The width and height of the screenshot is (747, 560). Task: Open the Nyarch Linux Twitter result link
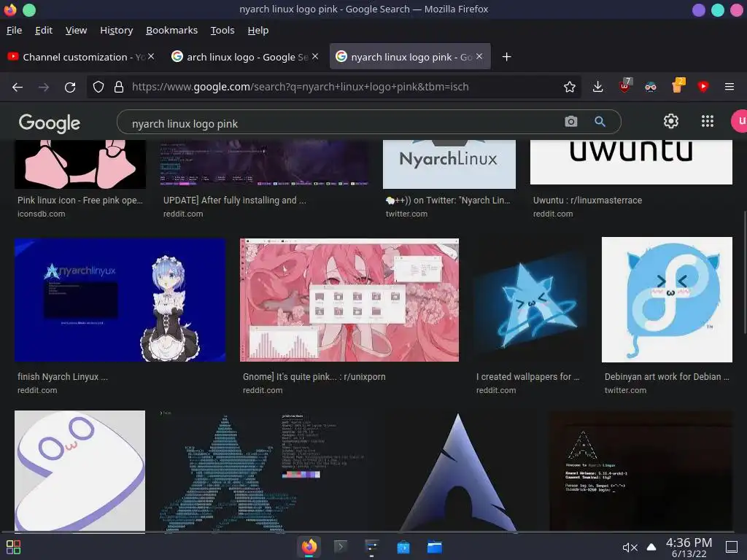point(448,201)
